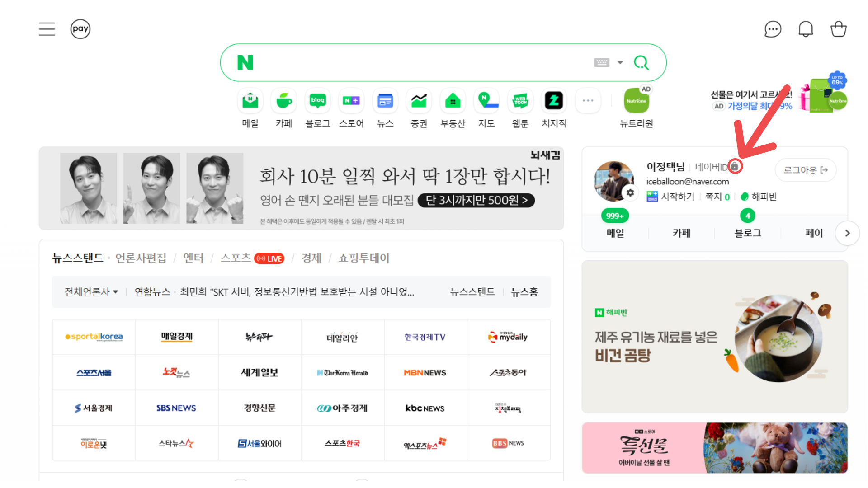Viewport: 868px width, 488px height.
Task: Select the 스포츠 LIVE tab
Action: pos(252,258)
